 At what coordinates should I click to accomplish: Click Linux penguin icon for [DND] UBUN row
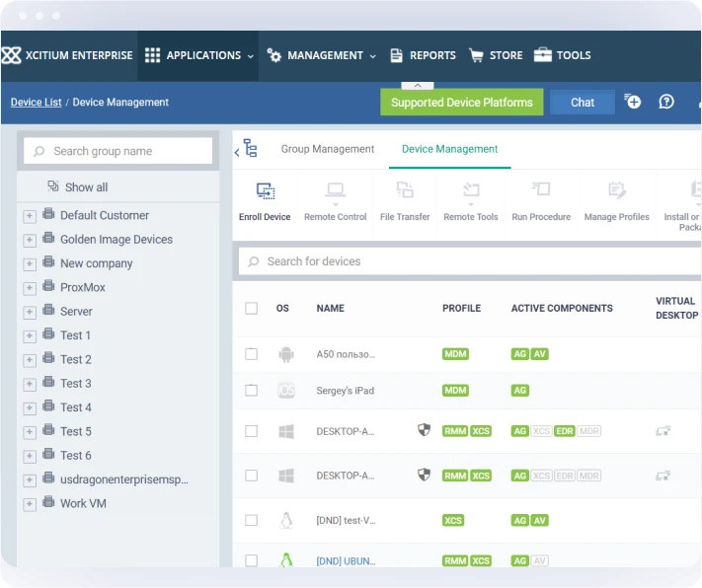pos(286,560)
